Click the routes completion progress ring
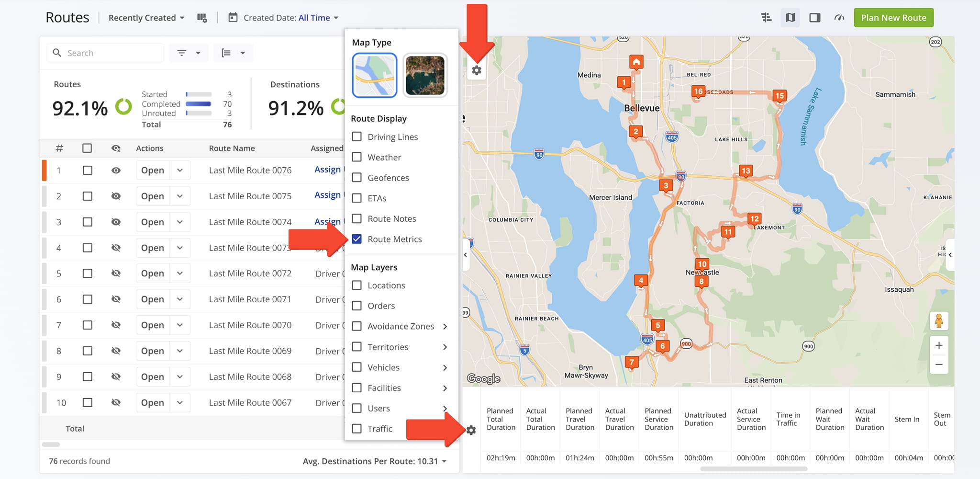980x479 pixels. [x=123, y=107]
